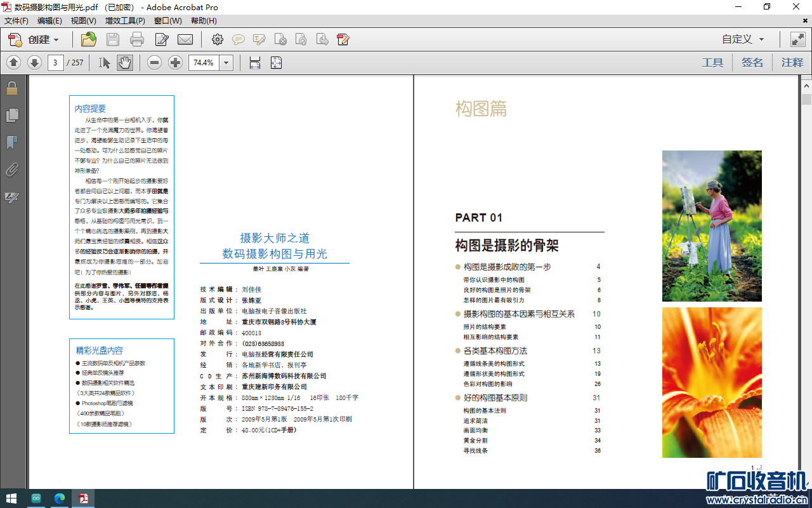Click the 摄影构图的基本因素与相互关系 contents entry
The width and height of the screenshot is (812, 508).
(x=519, y=314)
